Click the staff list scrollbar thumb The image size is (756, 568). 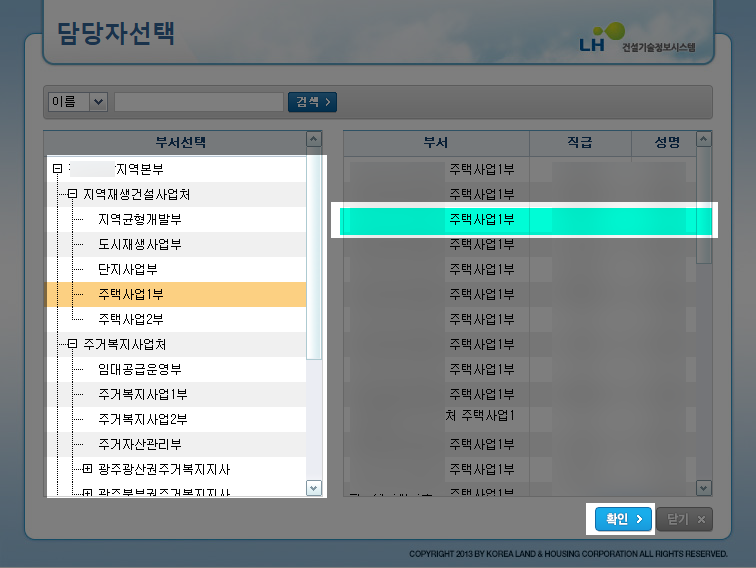[704, 205]
